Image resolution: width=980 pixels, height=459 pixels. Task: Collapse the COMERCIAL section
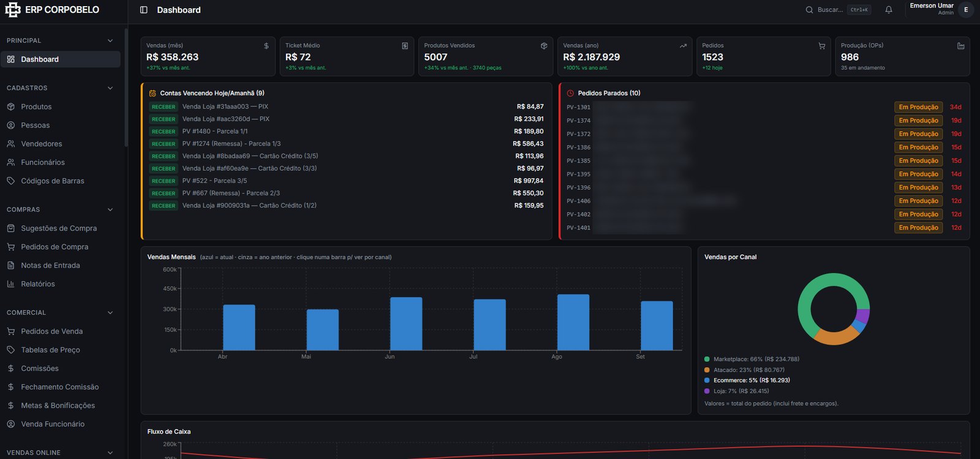[110, 313]
